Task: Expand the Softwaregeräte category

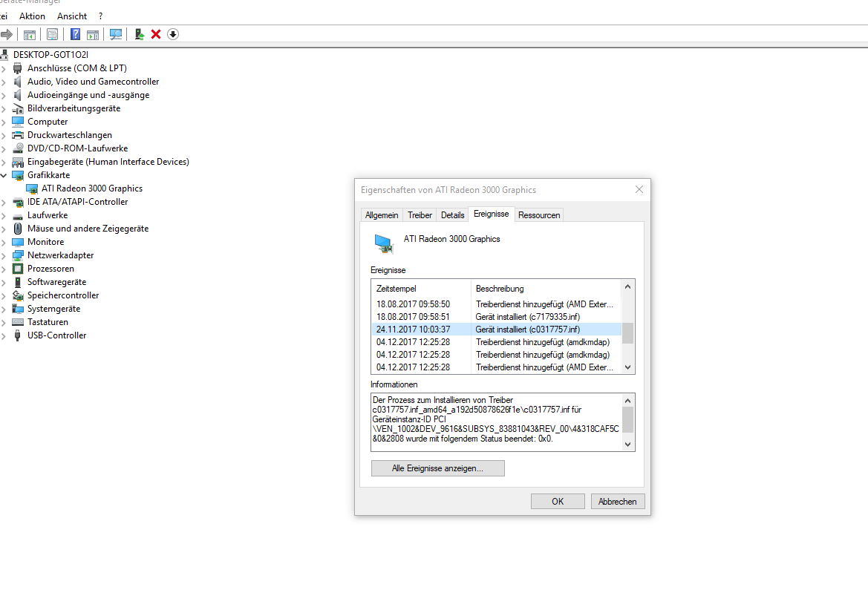Action: click(4, 282)
